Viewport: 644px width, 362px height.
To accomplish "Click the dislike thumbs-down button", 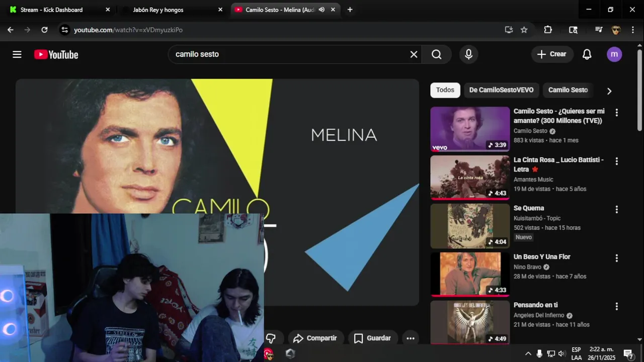I will pos(271,338).
